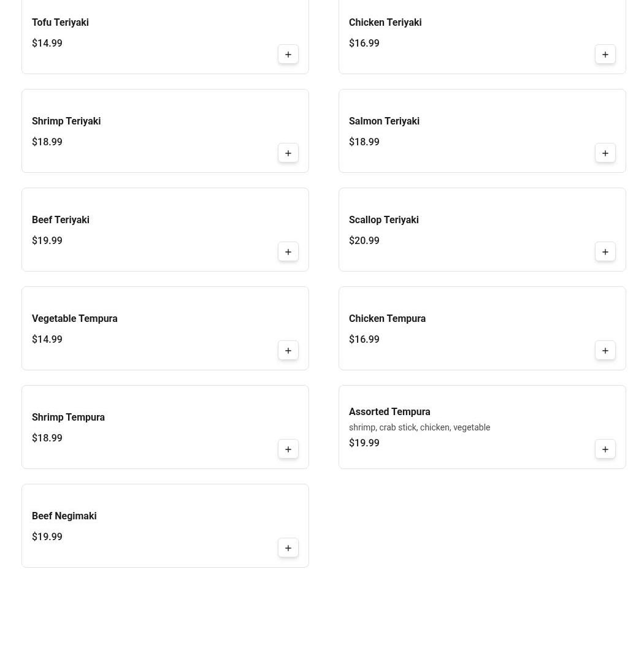Image resolution: width=644 pixels, height=664 pixels.
Task: Click the Vegetable Tempura title
Action: 75,318
